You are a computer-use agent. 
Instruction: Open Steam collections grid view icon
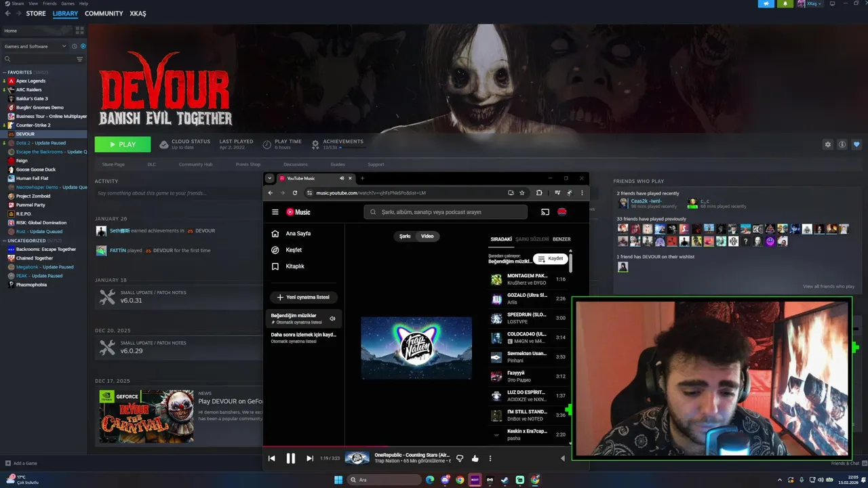[x=79, y=30]
